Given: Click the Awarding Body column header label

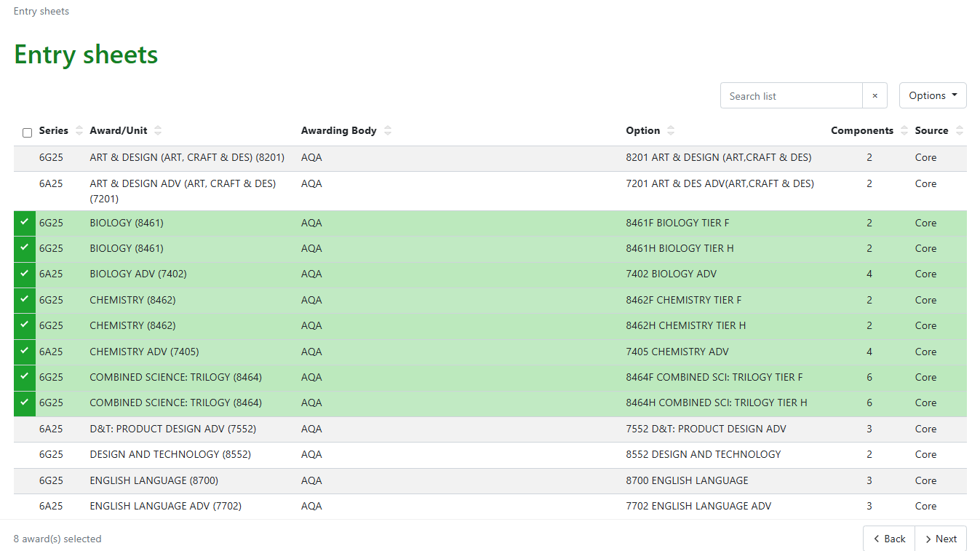Looking at the screenshot, I should 339,131.
